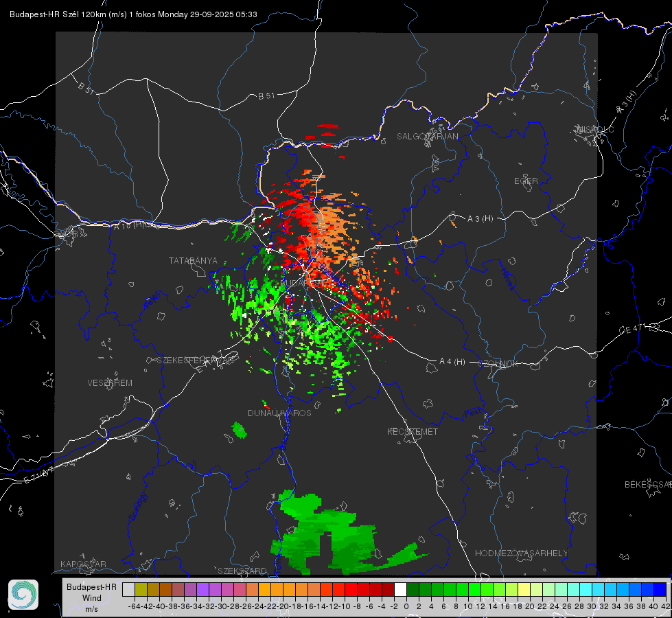Click the KAPOSVÁR city label
Viewport: 672px width, 618px height.
coord(83,564)
